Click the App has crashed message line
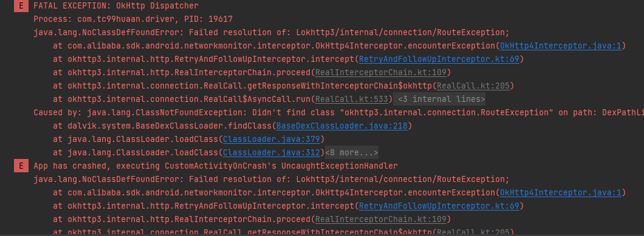This screenshot has height=236, width=644. (x=216, y=166)
